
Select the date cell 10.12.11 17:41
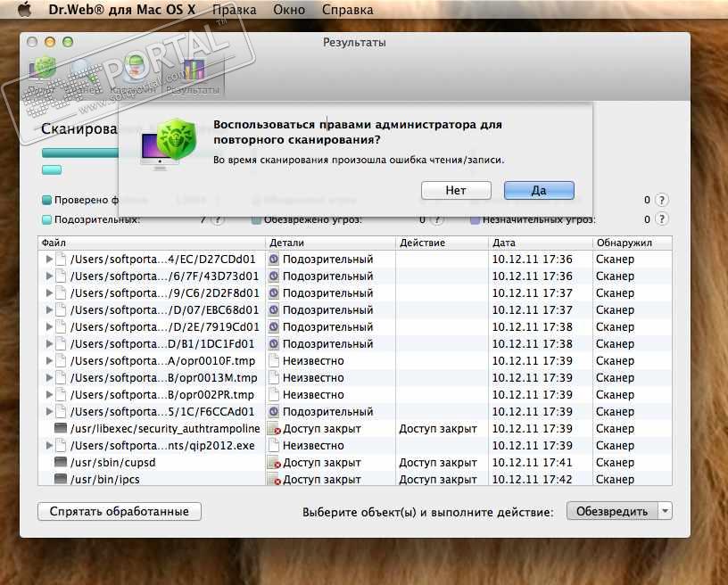tap(532, 463)
